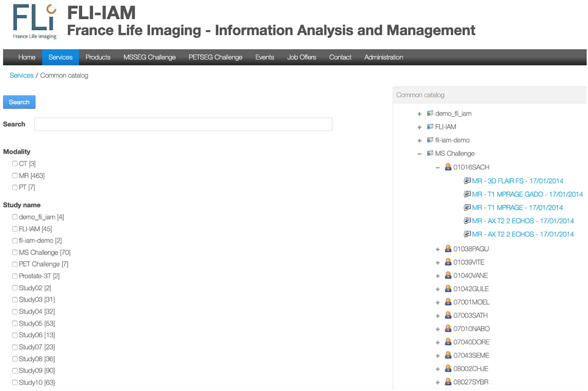
Task: Collapse the MS Challenge node
Action: pyautogui.click(x=419, y=154)
